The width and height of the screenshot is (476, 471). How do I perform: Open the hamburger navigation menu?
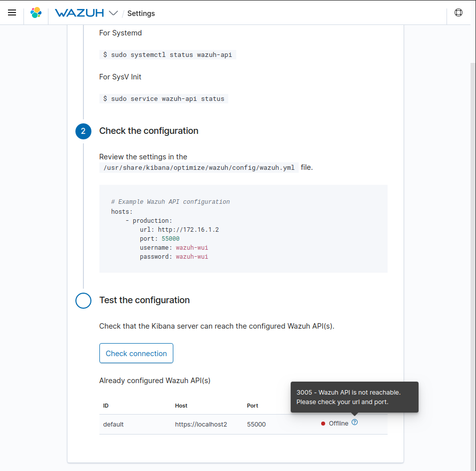point(12,12)
